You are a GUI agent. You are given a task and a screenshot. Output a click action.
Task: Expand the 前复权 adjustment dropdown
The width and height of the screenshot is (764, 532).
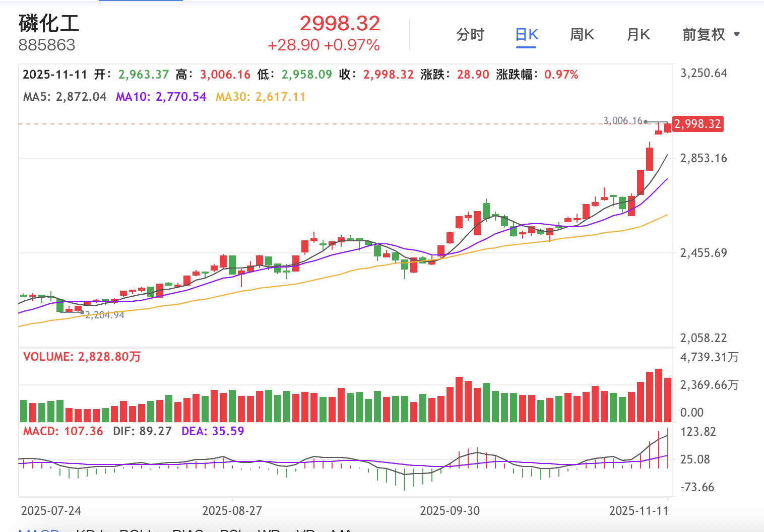[710, 35]
